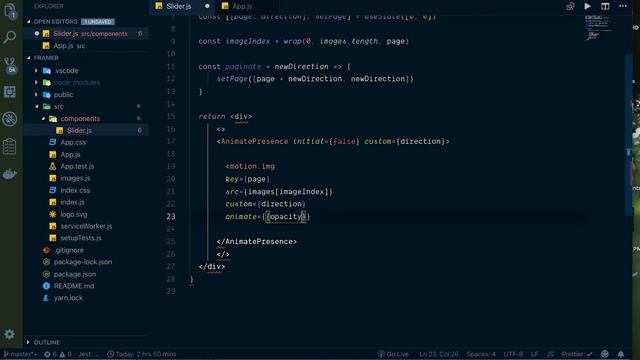Open the App.js file under src
The image size is (640, 360).
tap(70, 154)
